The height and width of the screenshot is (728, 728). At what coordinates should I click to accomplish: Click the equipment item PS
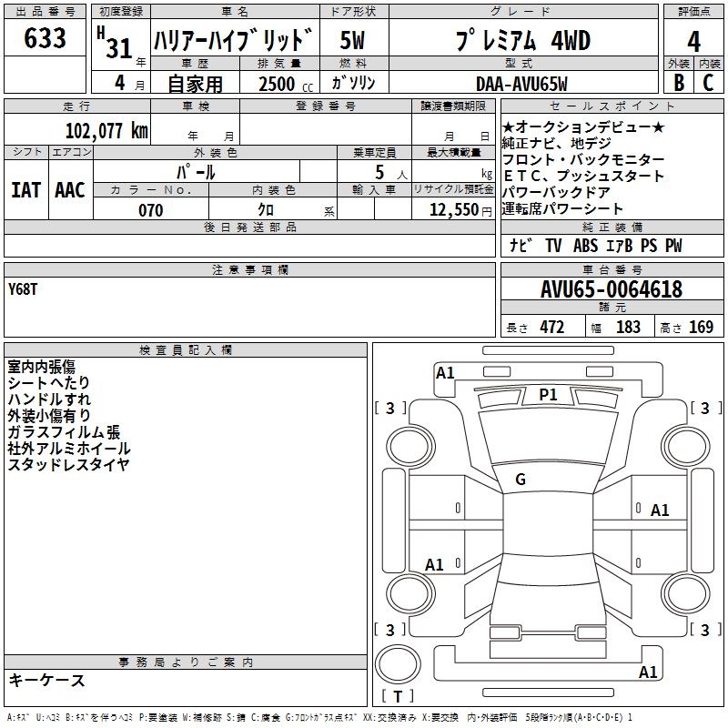[649, 245]
